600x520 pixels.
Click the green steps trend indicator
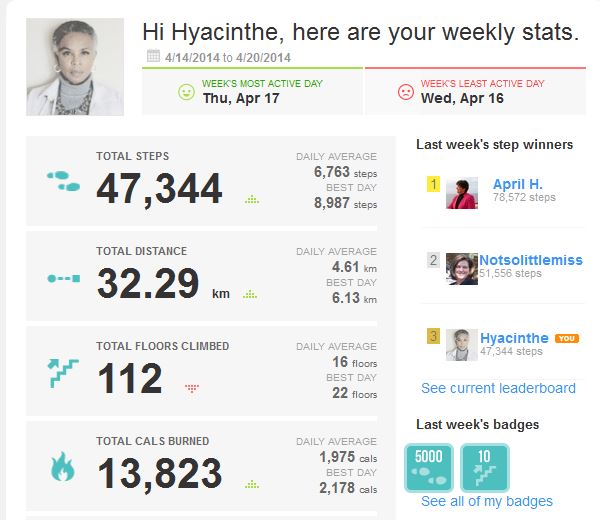coord(252,199)
